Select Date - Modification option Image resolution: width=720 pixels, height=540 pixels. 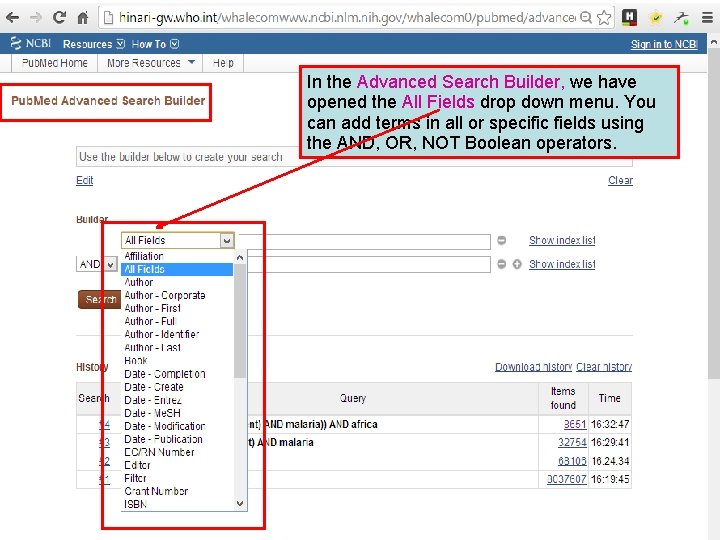click(178, 426)
